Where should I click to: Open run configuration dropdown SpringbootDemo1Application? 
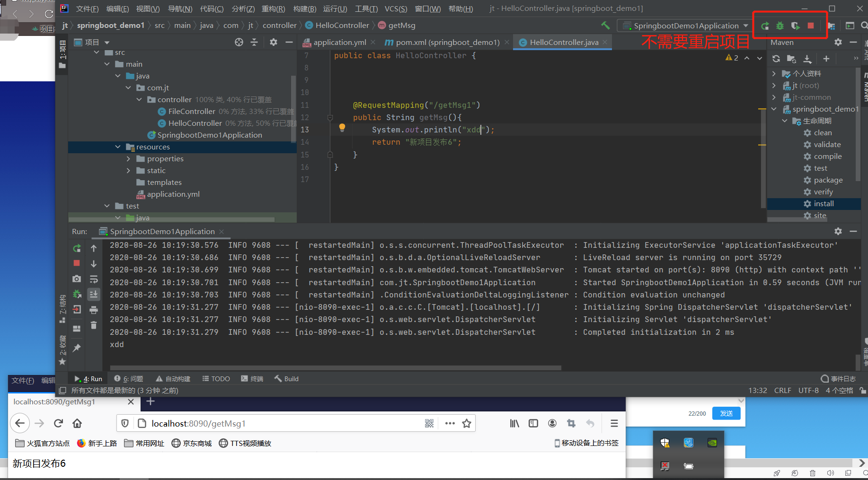[x=686, y=26]
